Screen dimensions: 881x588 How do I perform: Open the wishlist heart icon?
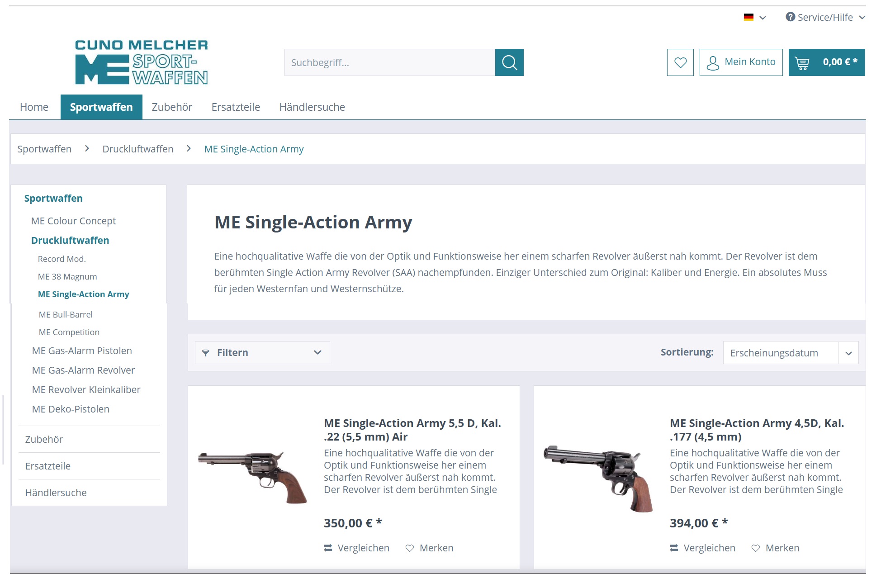click(680, 62)
